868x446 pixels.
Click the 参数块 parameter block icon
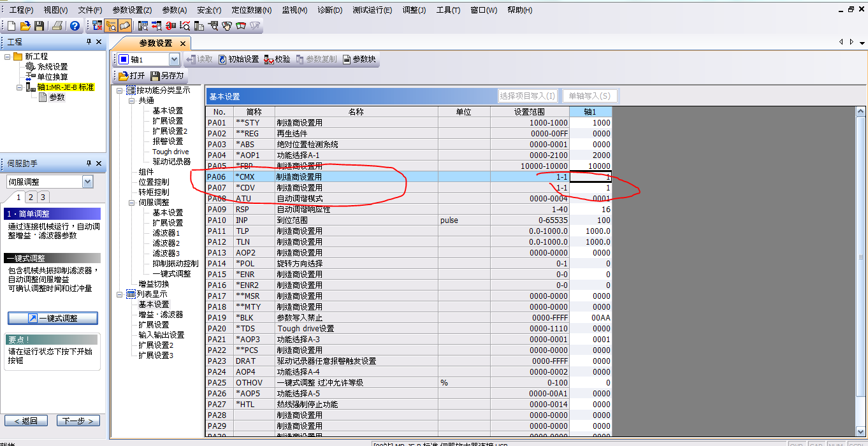tap(359, 59)
